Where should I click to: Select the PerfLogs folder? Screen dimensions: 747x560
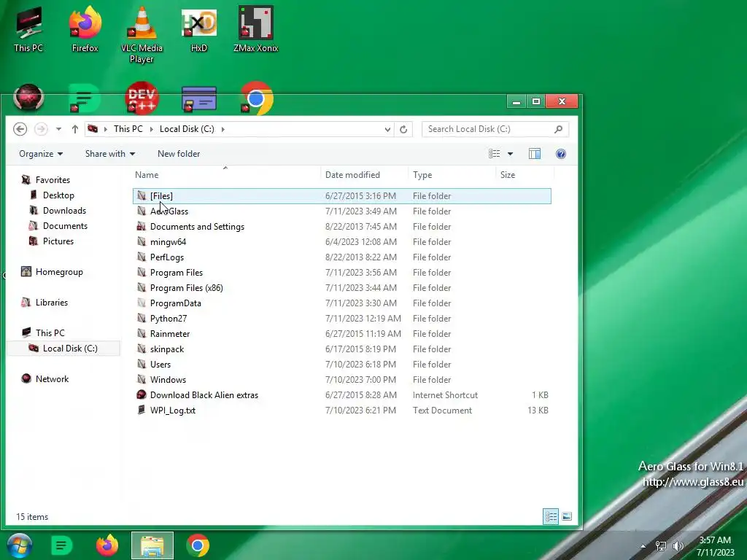point(341,257)
